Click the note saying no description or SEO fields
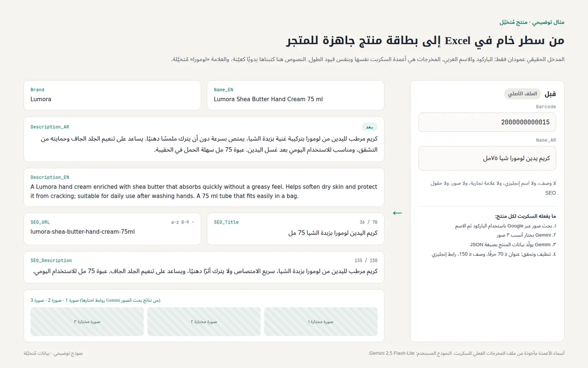Screen dimensions: 588x368 493,188
